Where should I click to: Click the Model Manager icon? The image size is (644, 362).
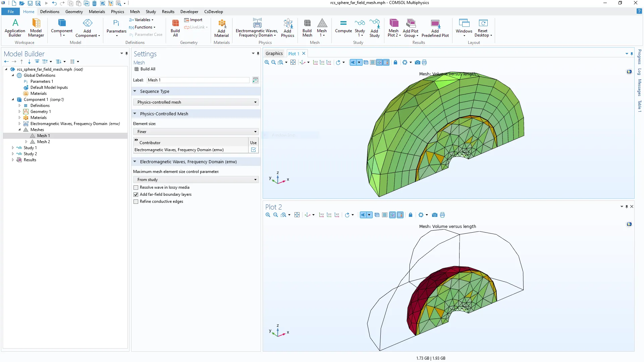click(x=36, y=23)
